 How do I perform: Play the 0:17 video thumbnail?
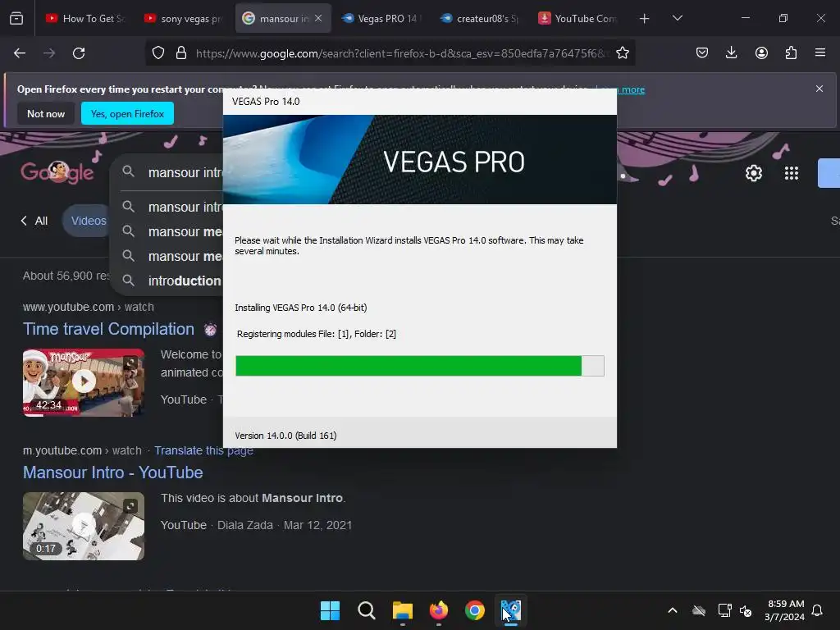84,526
